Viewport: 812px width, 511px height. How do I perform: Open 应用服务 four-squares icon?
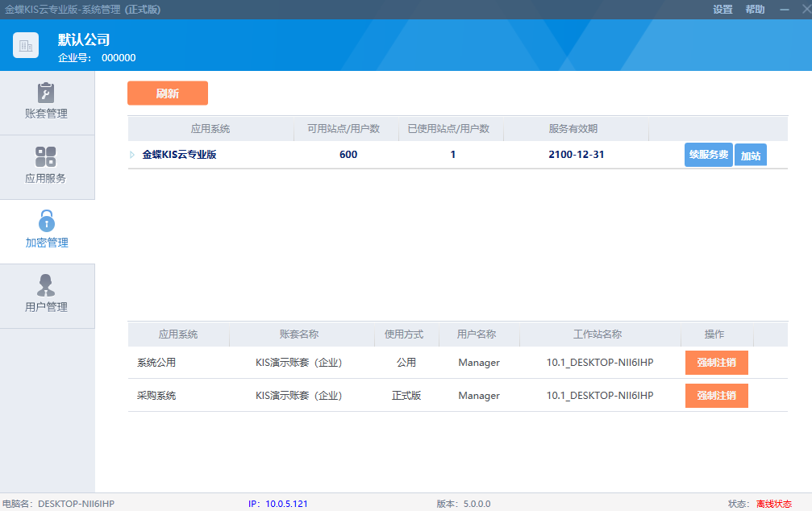pyautogui.click(x=46, y=157)
